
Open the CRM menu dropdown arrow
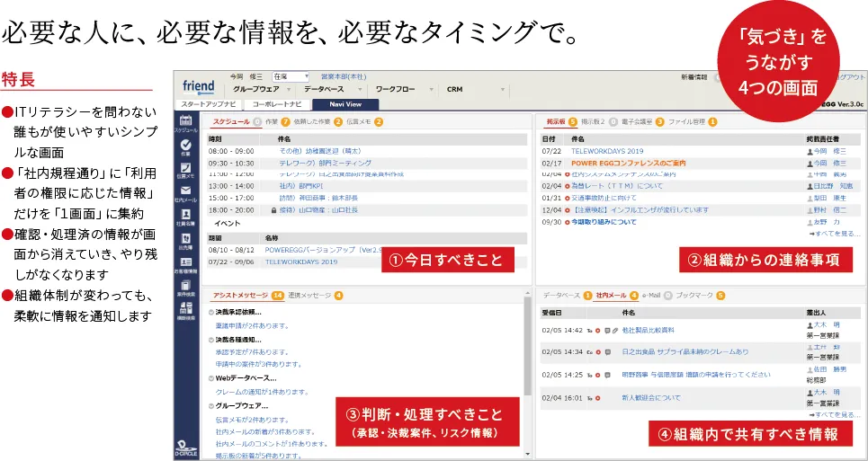503,90
